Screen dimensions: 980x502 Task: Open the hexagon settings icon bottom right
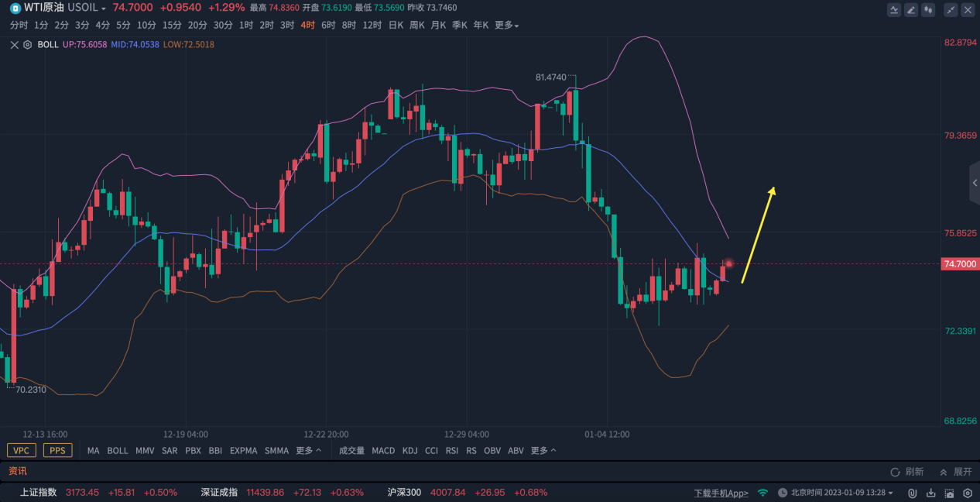[x=968, y=493]
